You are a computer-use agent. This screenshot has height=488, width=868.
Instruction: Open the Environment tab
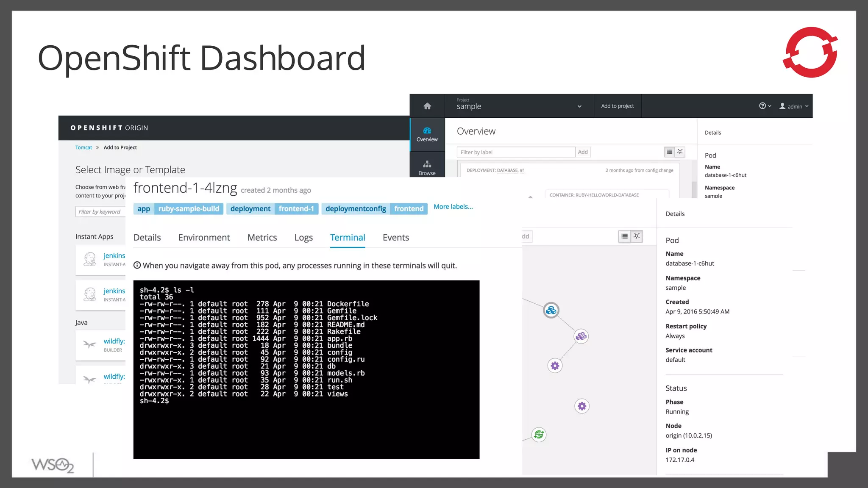click(x=204, y=238)
